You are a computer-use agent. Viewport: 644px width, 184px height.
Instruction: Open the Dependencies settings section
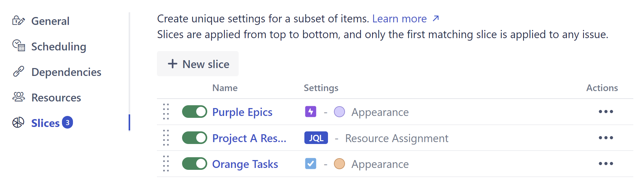pyautogui.click(x=66, y=72)
